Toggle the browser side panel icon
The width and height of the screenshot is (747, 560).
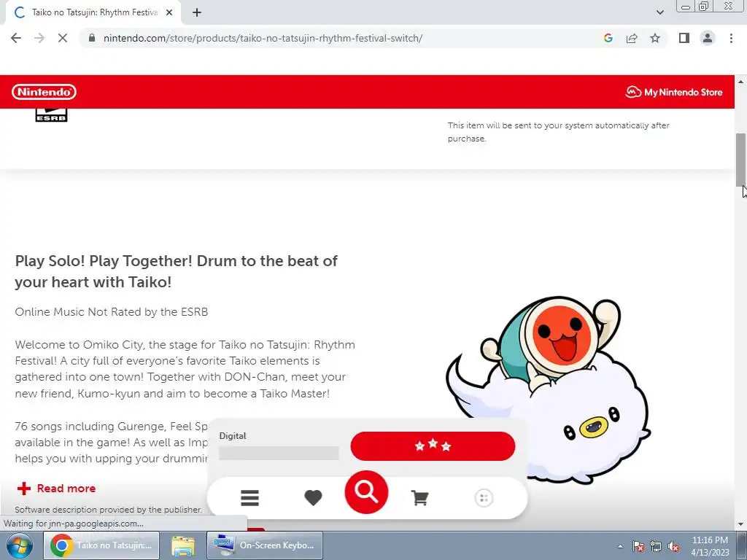pyautogui.click(x=684, y=38)
